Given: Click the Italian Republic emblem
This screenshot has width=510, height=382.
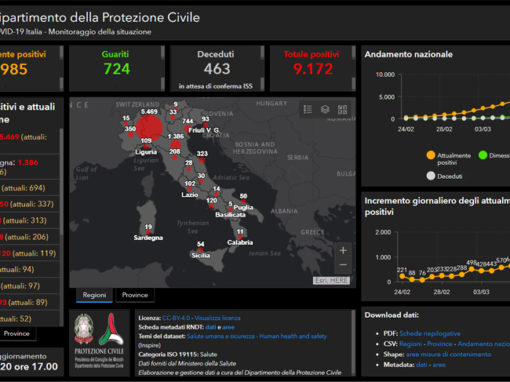Looking at the screenshot, I should point(84,329).
